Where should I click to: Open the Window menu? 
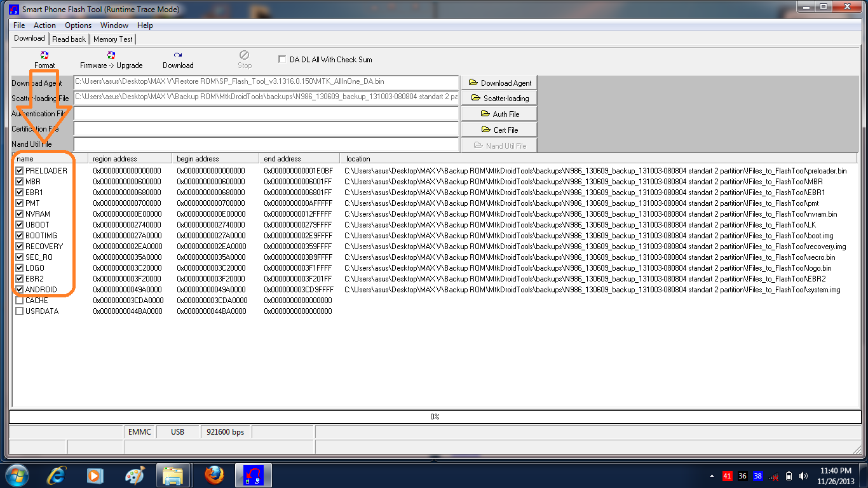(x=114, y=25)
